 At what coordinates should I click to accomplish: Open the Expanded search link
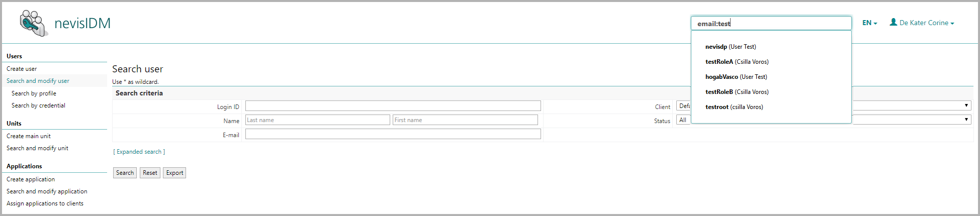139,152
